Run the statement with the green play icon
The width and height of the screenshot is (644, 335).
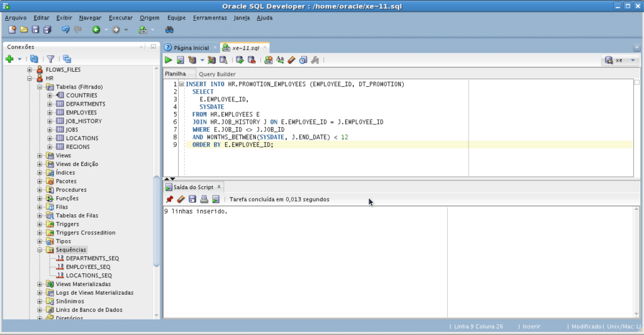169,60
